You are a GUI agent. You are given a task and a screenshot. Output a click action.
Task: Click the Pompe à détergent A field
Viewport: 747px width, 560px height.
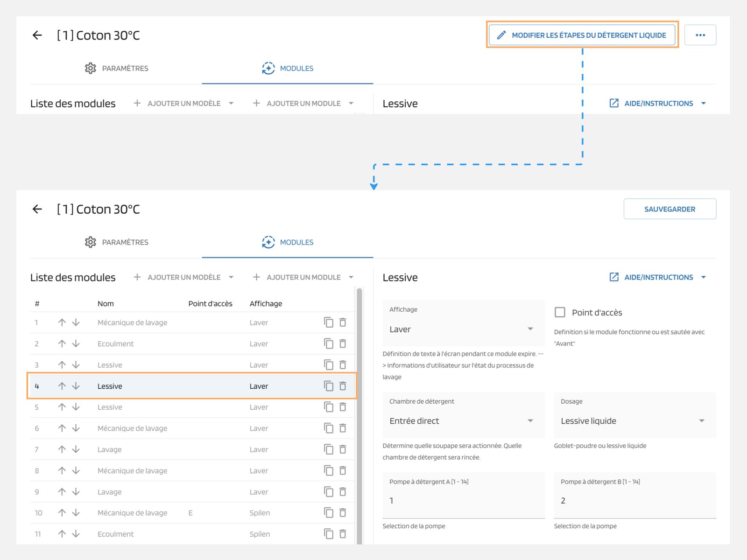click(463, 500)
